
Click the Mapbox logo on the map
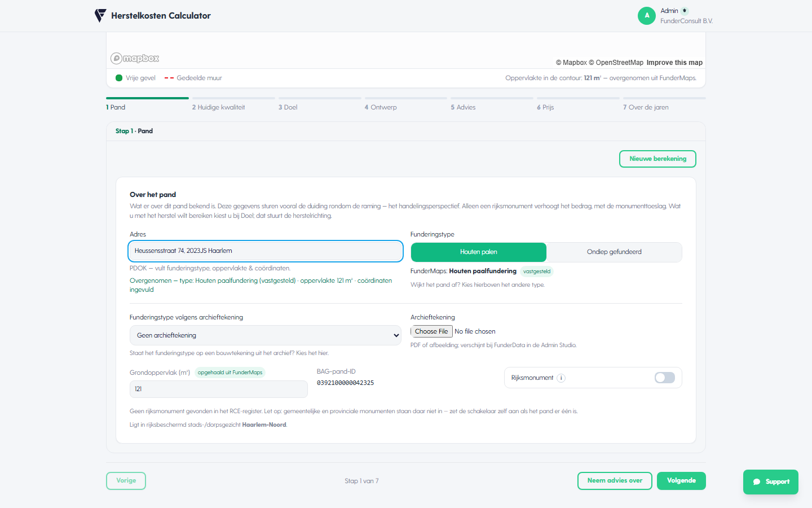[x=135, y=58]
